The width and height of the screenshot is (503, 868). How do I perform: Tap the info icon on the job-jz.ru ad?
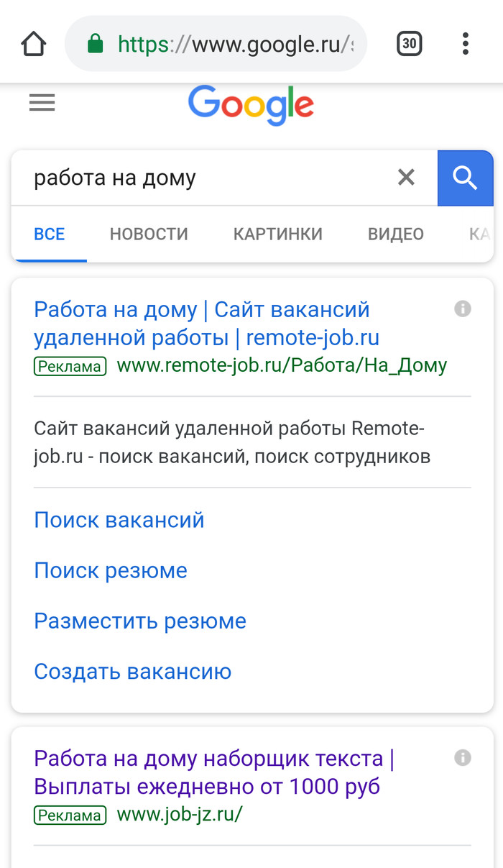[463, 757]
